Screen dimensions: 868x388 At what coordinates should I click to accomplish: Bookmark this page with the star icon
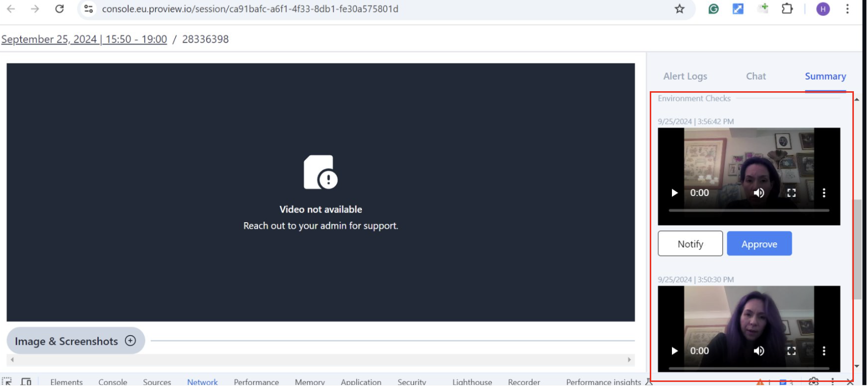click(x=679, y=9)
